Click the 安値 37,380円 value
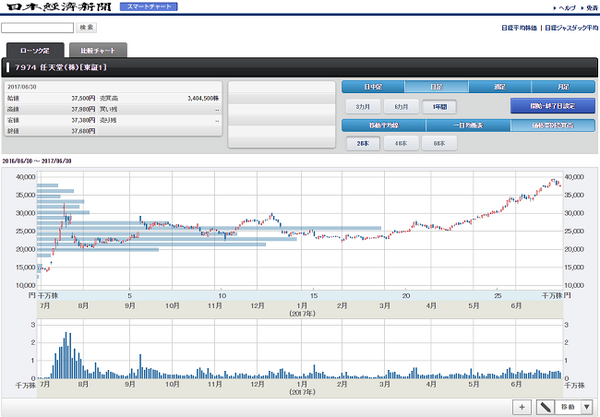 pyautogui.click(x=83, y=120)
